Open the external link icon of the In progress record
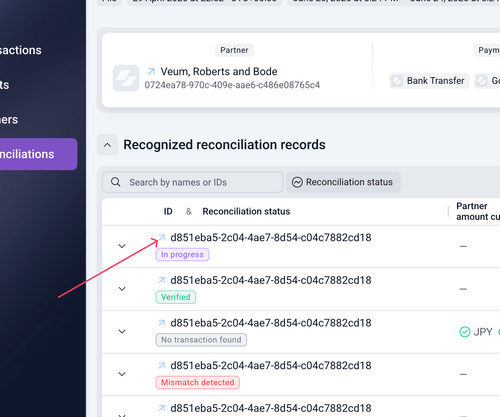Viewport: 500px width, 417px height. pos(162,237)
